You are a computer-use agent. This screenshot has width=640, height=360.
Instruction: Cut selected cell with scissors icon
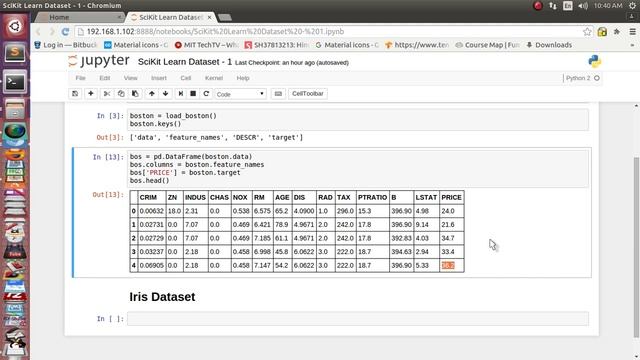(x=107, y=93)
